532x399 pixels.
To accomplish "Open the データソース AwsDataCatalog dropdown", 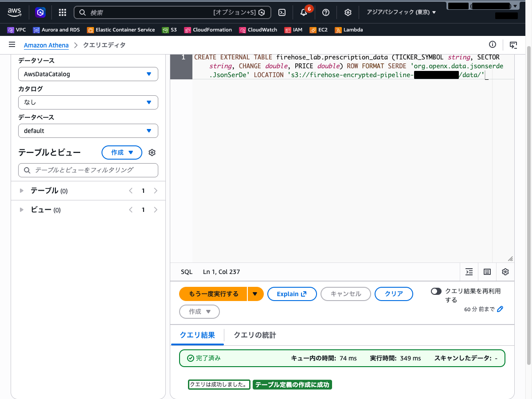I will 88,74.
